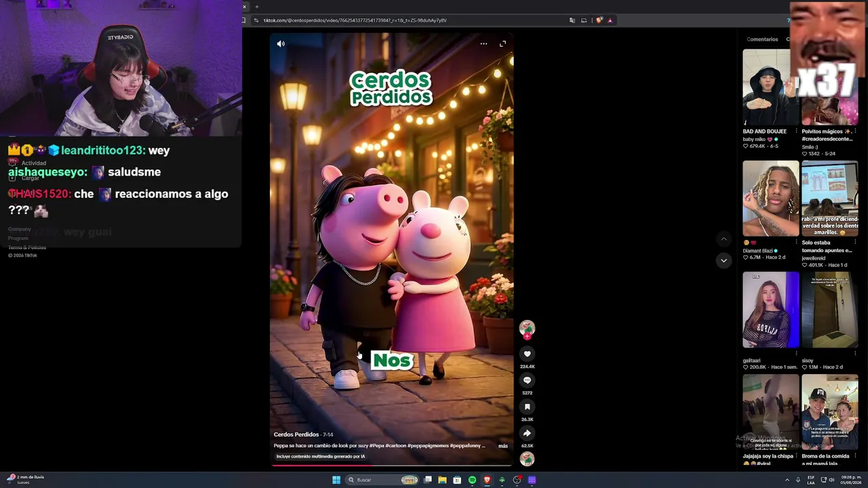Open the jewellereid creator name
The image size is (868, 488).
[x=814, y=258]
